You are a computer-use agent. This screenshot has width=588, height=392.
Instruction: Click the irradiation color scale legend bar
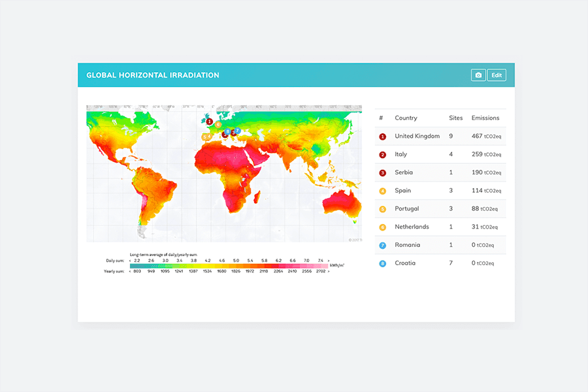pos(229,266)
